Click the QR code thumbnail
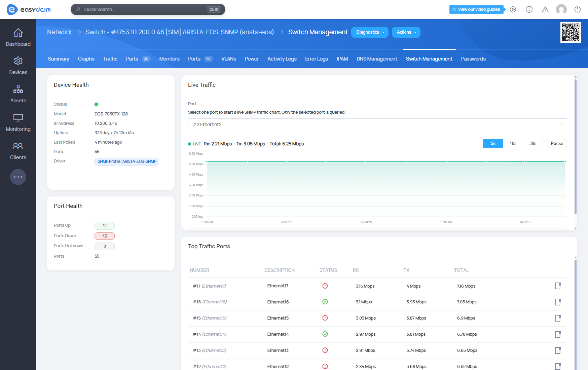 (571, 32)
